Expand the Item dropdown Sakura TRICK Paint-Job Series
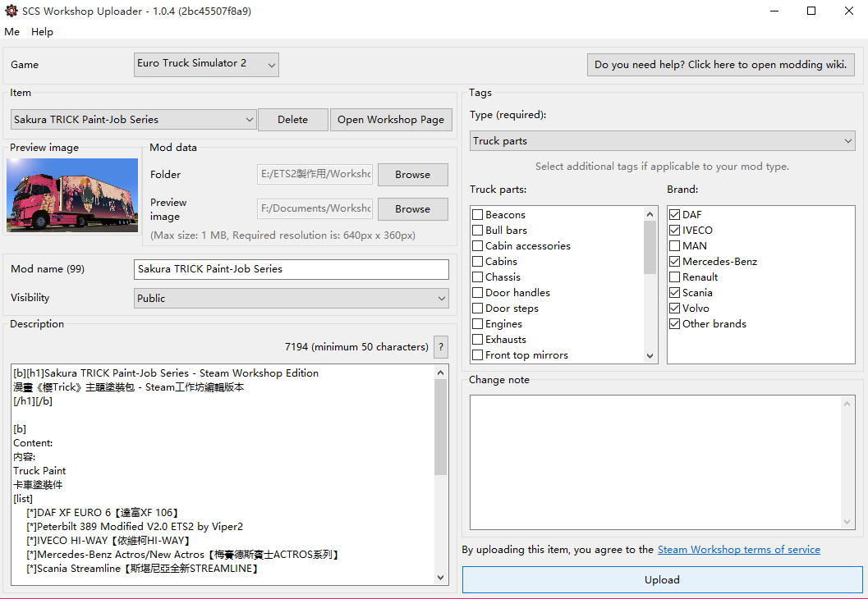This screenshot has width=868, height=599. pos(133,120)
